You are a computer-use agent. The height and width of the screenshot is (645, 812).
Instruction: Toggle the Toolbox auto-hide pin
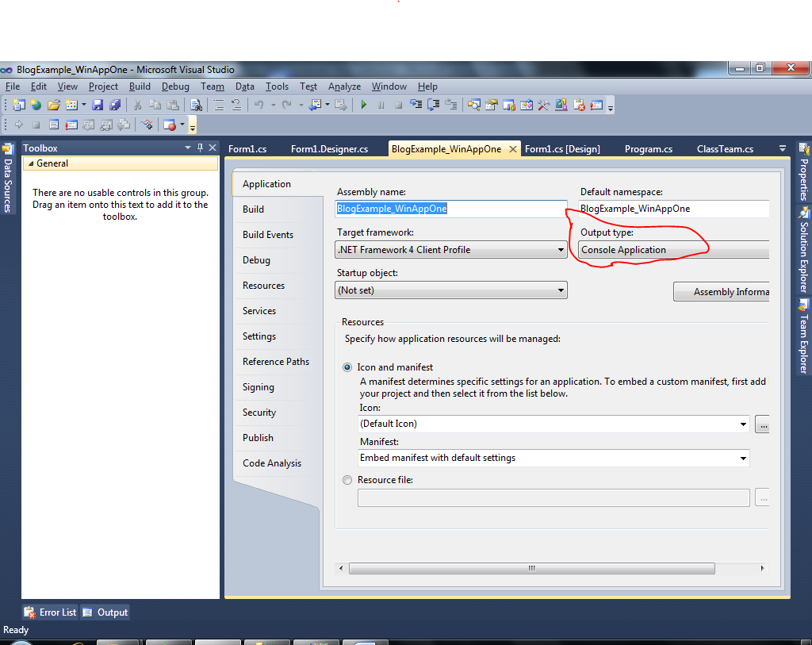click(x=201, y=148)
